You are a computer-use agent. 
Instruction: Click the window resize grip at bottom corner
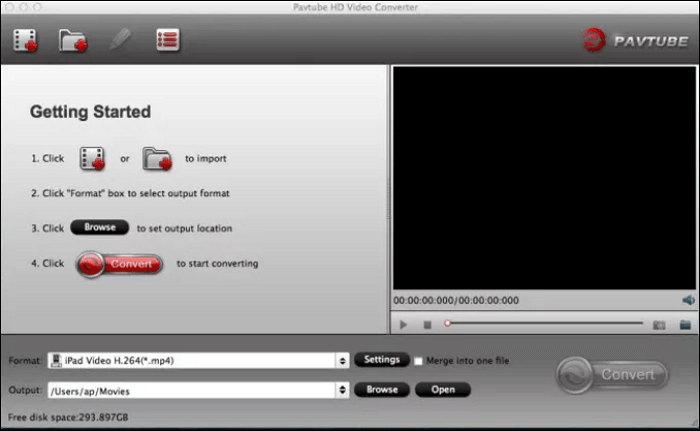point(694,424)
